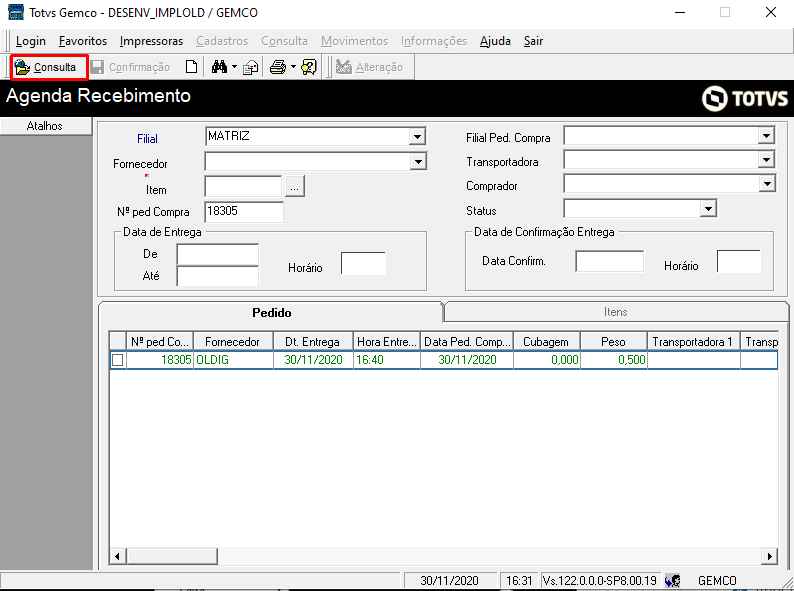Click the Fornecedor column header
This screenshot has height=591, width=794.
tap(232, 342)
